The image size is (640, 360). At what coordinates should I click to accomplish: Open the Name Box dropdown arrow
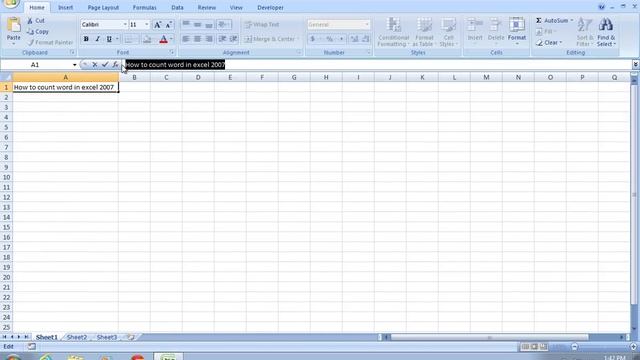point(74,65)
